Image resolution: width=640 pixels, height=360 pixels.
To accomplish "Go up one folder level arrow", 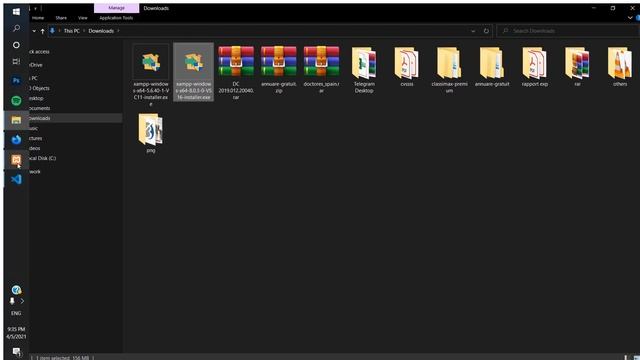I will (x=42, y=31).
